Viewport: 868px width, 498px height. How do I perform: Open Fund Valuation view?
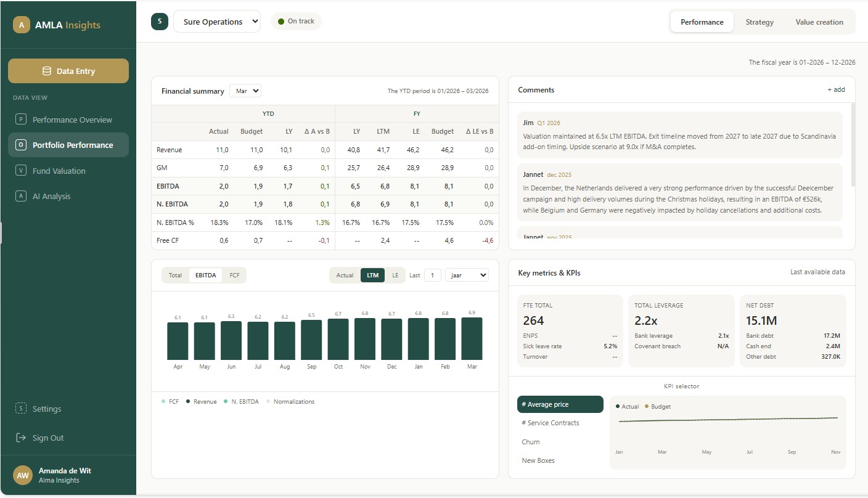[68, 171]
